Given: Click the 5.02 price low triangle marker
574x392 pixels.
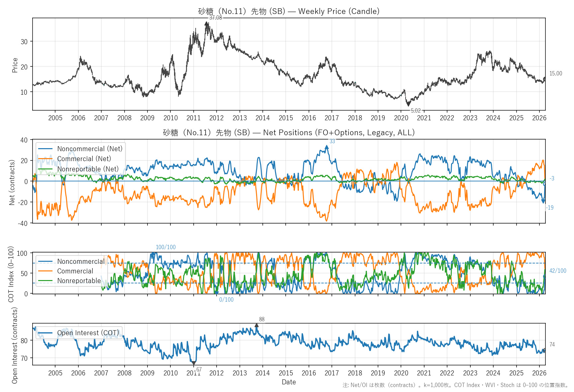Looking at the screenshot, I should [408, 104].
